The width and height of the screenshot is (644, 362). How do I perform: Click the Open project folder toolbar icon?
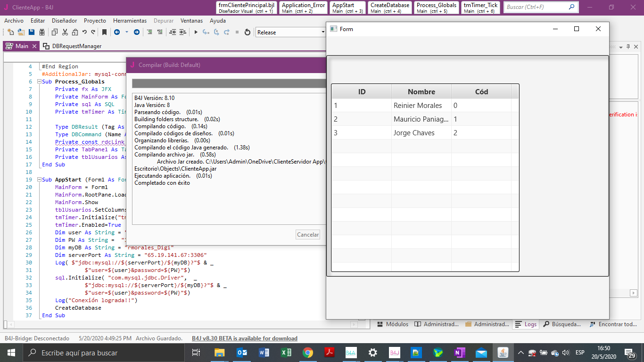click(21, 32)
